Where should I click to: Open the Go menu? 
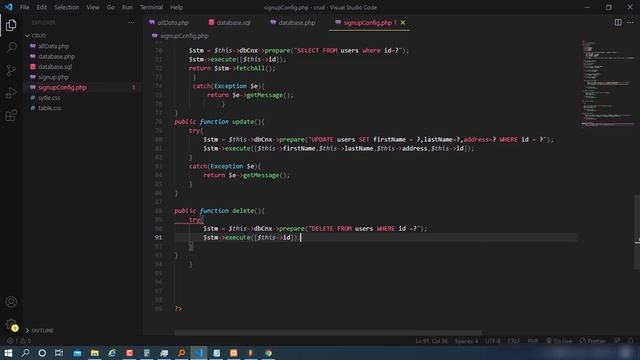click(x=111, y=7)
